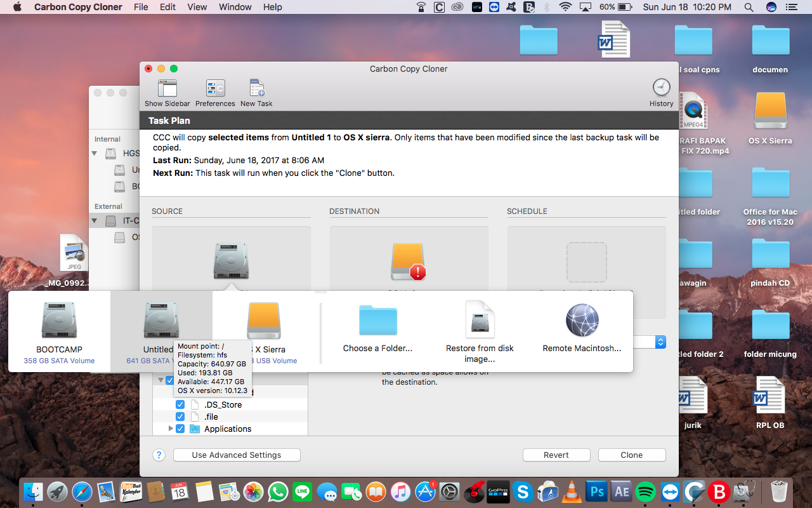Uncheck the .file item
Viewport: 812px width, 508px height.
point(180,417)
